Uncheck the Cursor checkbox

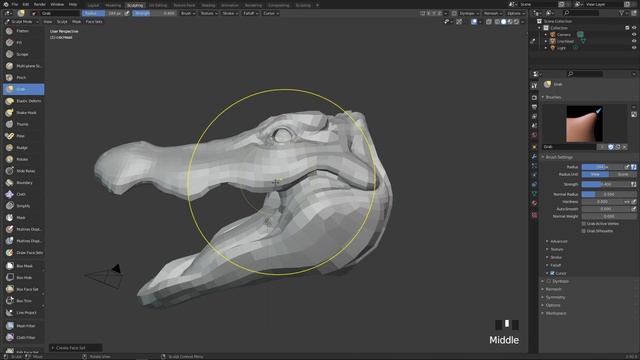point(552,273)
